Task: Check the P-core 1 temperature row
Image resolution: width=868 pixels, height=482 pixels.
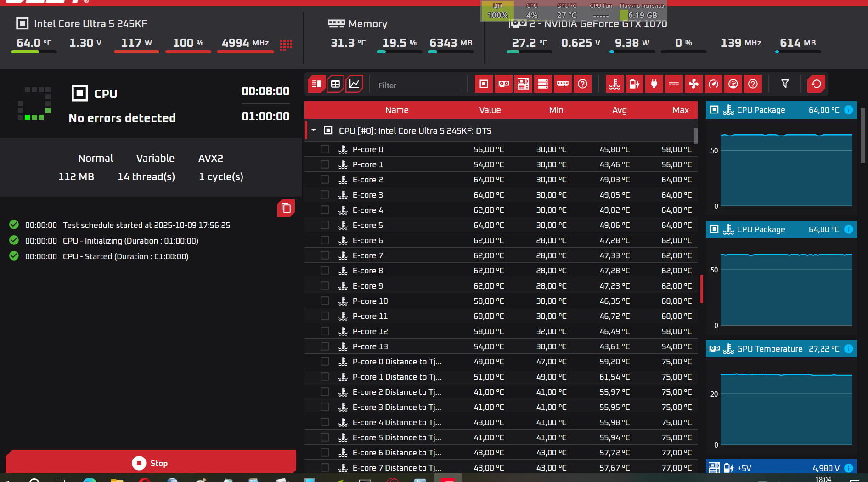Action: [x=325, y=164]
